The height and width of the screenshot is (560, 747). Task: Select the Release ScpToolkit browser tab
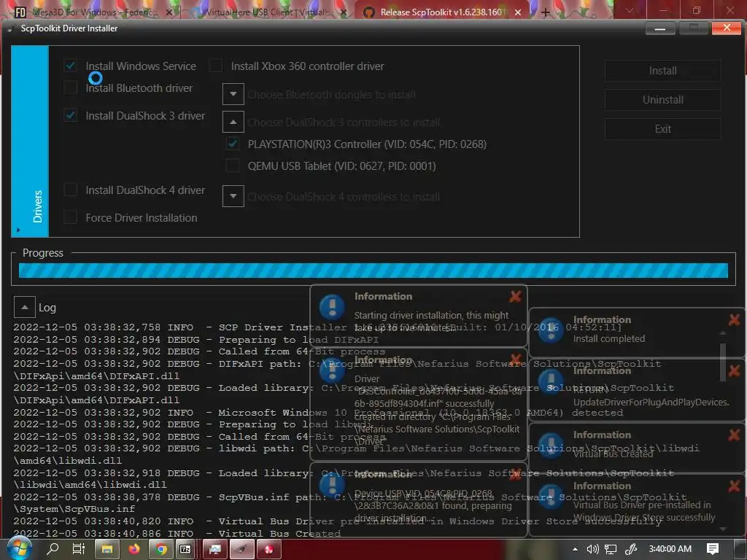(x=441, y=12)
